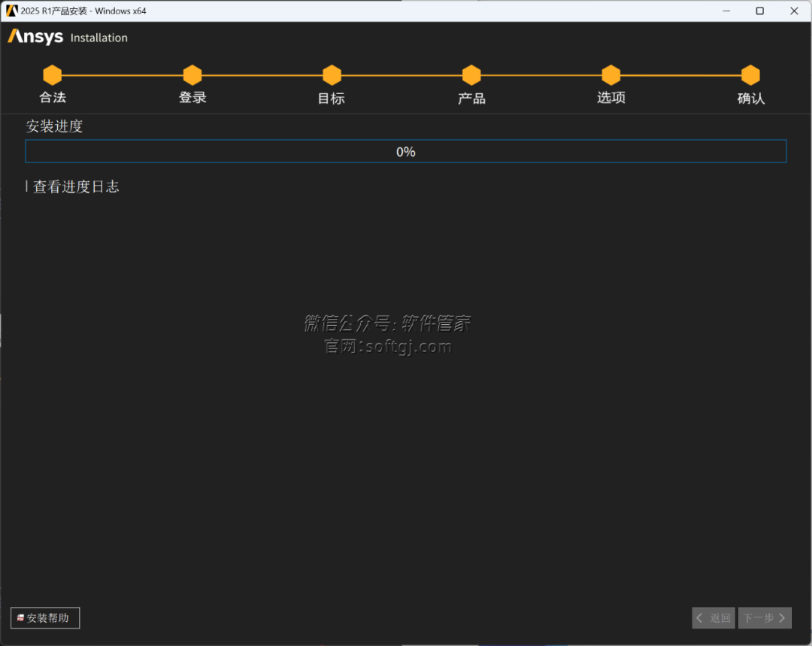Select the 选项 step label
812x646 pixels.
(x=611, y=98)
